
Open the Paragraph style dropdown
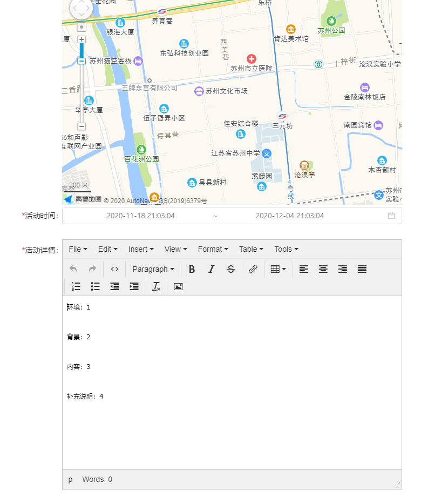pyautogui.click(x=153, y=269)
